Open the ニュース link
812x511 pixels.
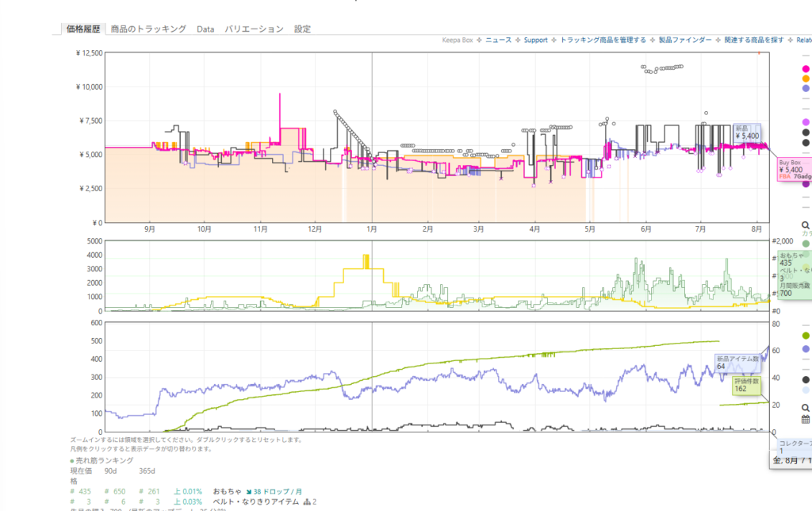[x=498, y=40]
